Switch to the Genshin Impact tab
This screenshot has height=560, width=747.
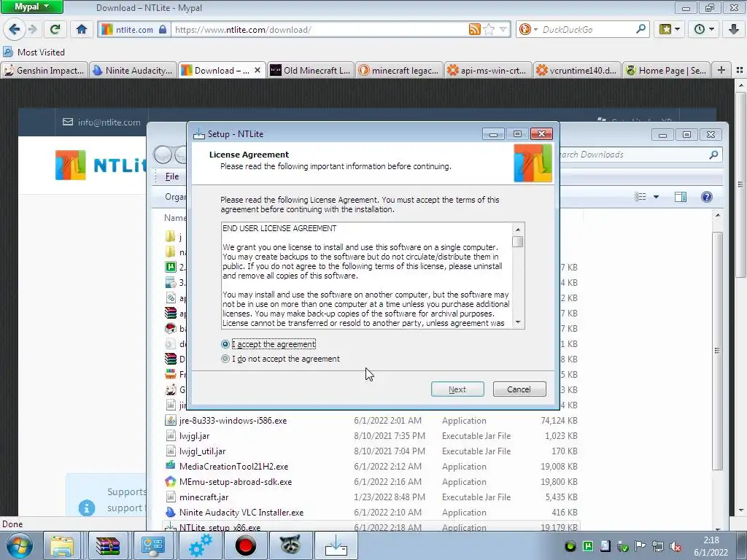pos(44,71)
